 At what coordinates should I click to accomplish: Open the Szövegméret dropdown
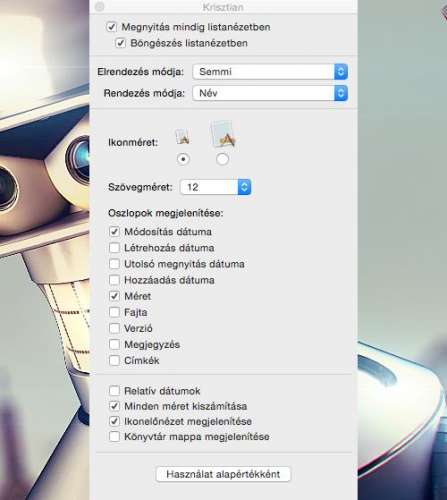click(x=216, y=187)
